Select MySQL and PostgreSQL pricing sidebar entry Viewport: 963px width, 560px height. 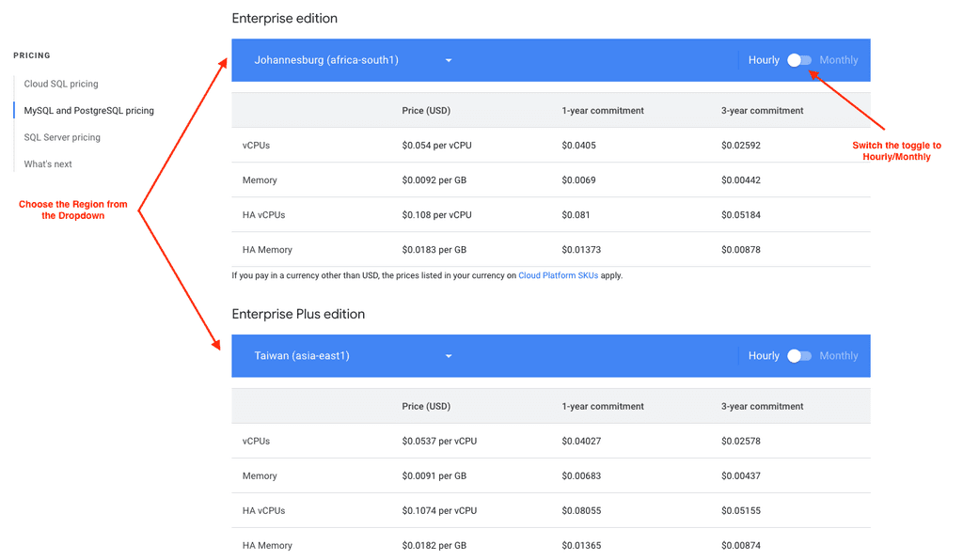(87, 110)
